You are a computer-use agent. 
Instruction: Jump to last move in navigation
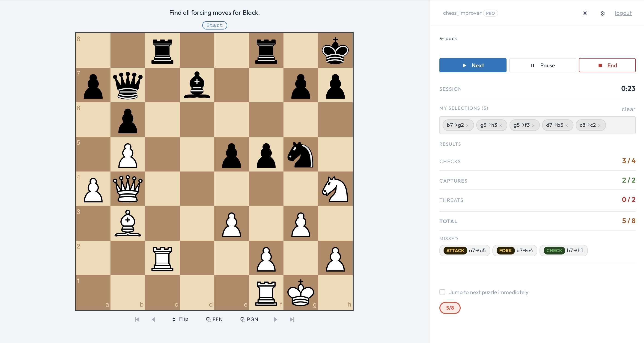pyautogui.click(x=292, y=319)
